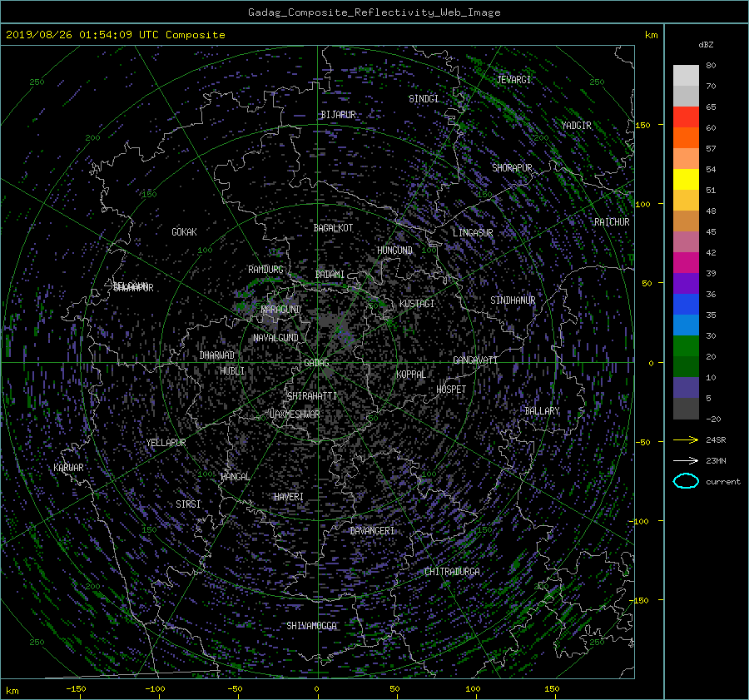Screen dimensions: 749x700
Task: Click the 'SHIRAHATTI' city label
Action: [312, 396]
